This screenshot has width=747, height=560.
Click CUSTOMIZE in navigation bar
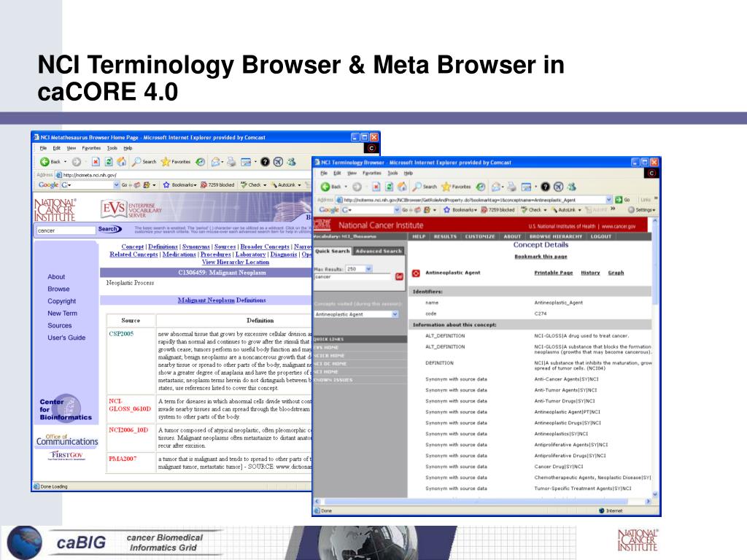click(480, 236)
